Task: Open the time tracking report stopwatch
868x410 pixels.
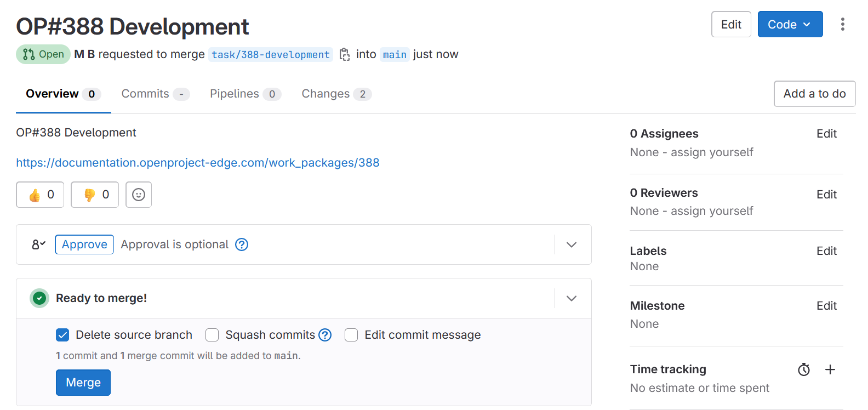Action: [x=804, y=370]
